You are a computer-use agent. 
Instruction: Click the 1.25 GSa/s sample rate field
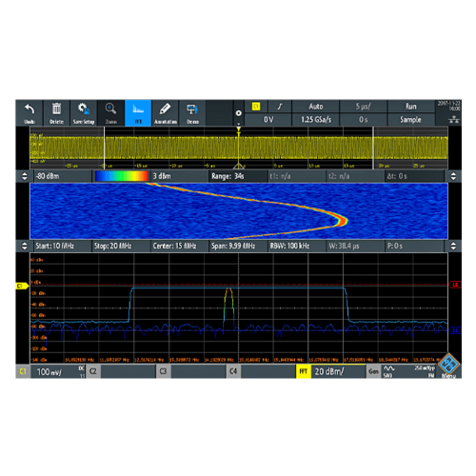tap(316, 120)
